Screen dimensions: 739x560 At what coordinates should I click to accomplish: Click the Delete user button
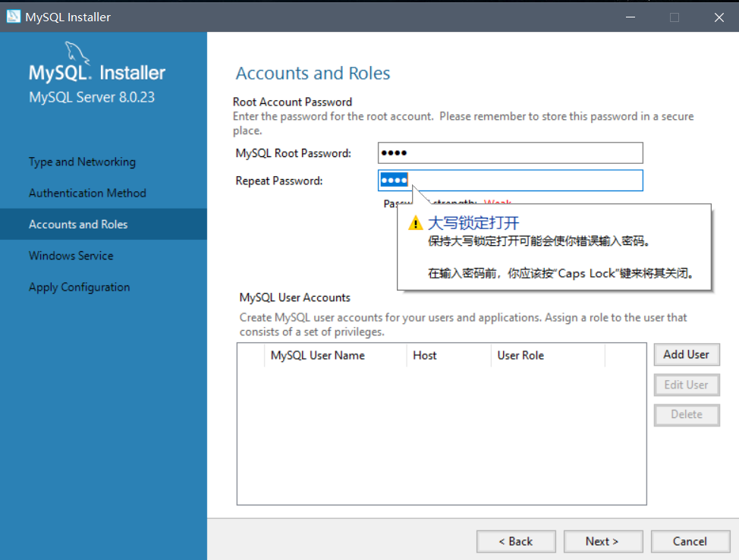coord(686,415)
